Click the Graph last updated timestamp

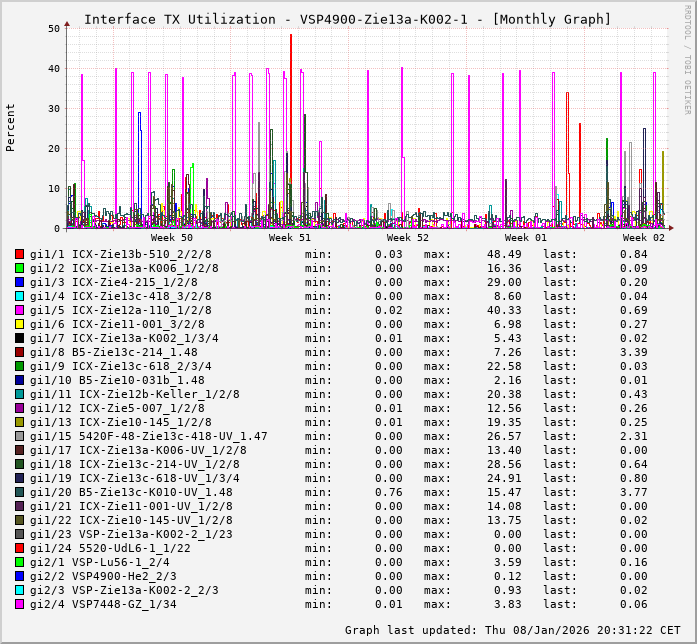pos(511,630)
